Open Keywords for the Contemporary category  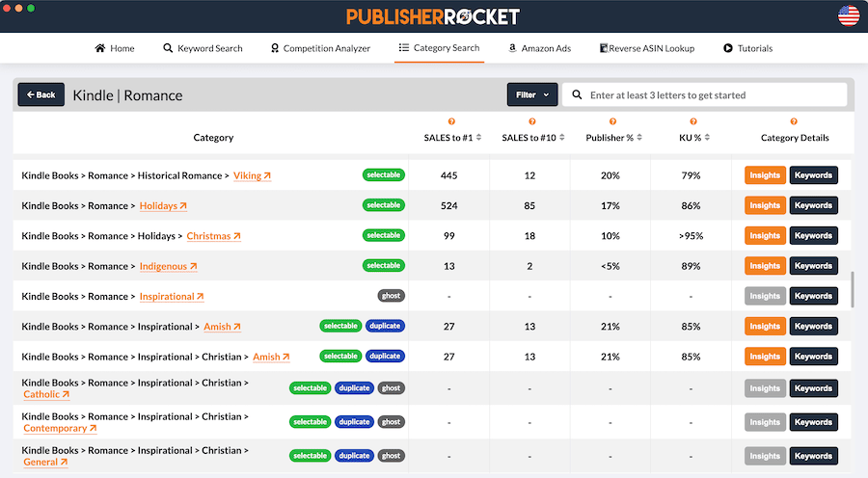click(x=813, y=422)
